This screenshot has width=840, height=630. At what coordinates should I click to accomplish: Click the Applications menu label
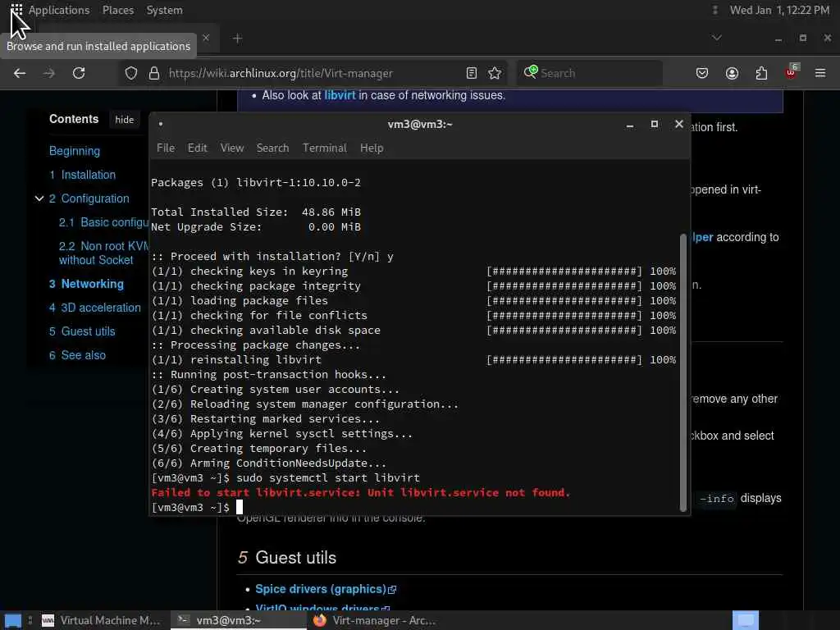coord(59,10)
